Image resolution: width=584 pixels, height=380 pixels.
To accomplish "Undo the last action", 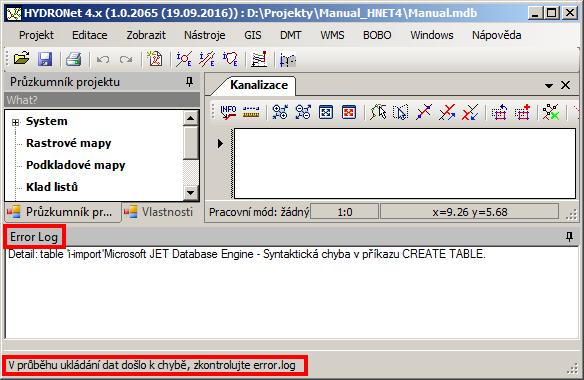I will pos(103,59).
